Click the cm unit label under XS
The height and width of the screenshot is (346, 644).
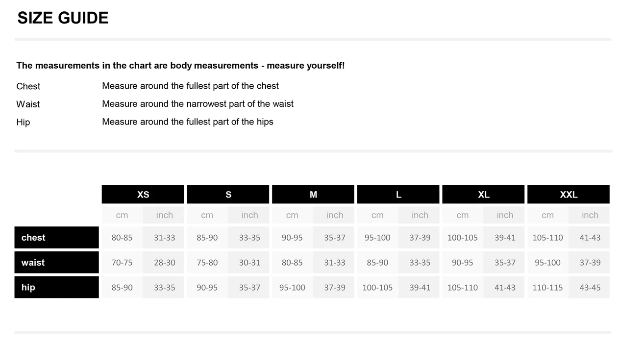(122, 215)
